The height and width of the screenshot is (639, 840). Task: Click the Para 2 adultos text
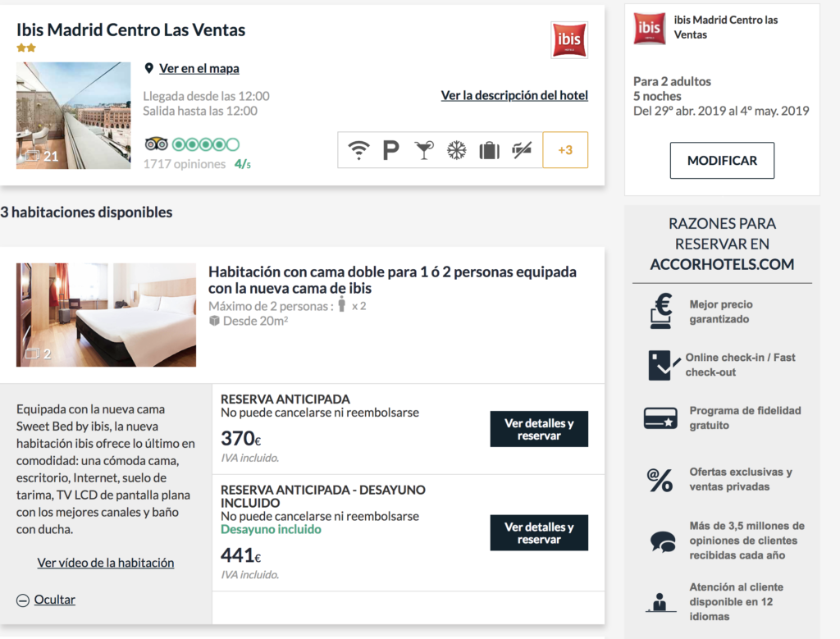tap(673, 81)
